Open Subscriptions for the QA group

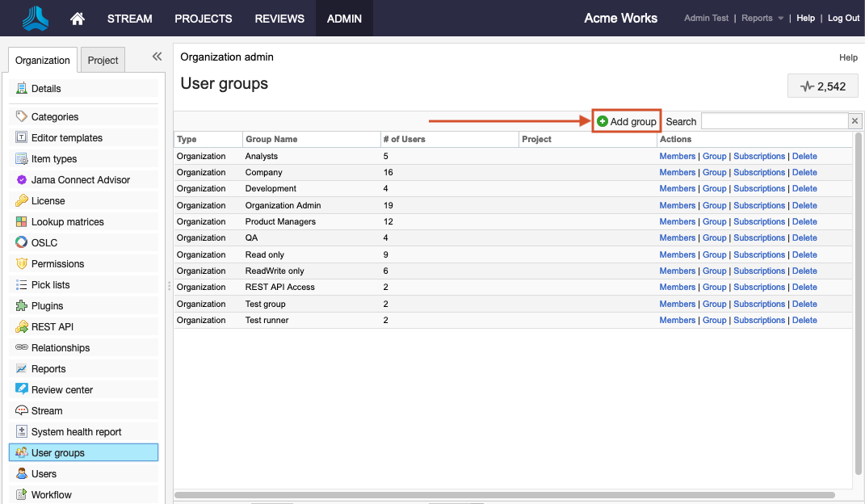pos(758,238)
